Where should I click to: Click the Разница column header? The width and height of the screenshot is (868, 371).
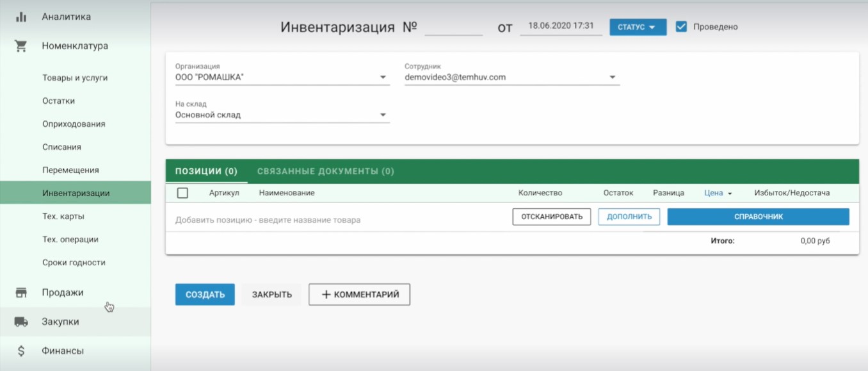tap(668, 193)
